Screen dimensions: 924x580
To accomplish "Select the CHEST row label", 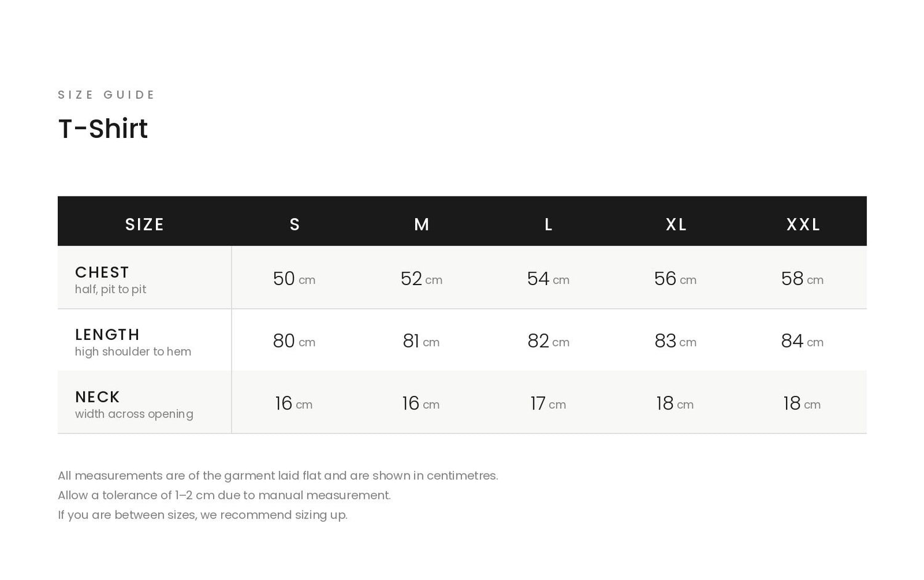I will coord(102,272).
